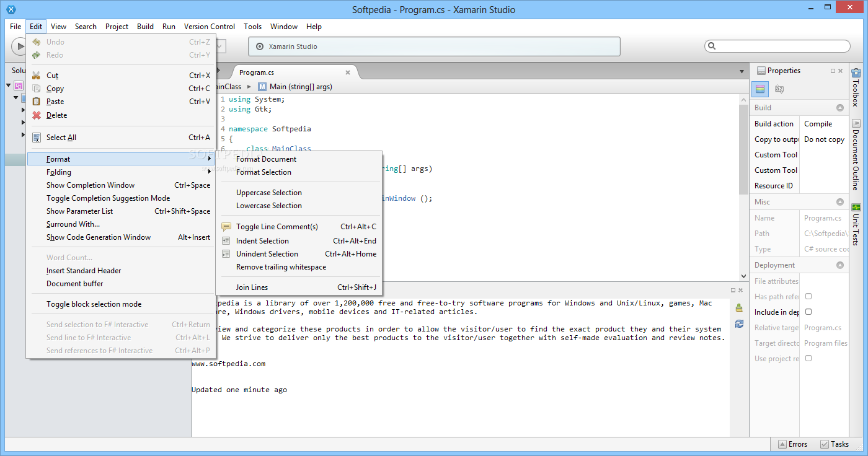Screen dimensions: 868x456
Task: Click the purple solution icon in Solution tree
Action: [x=19, y=85]
